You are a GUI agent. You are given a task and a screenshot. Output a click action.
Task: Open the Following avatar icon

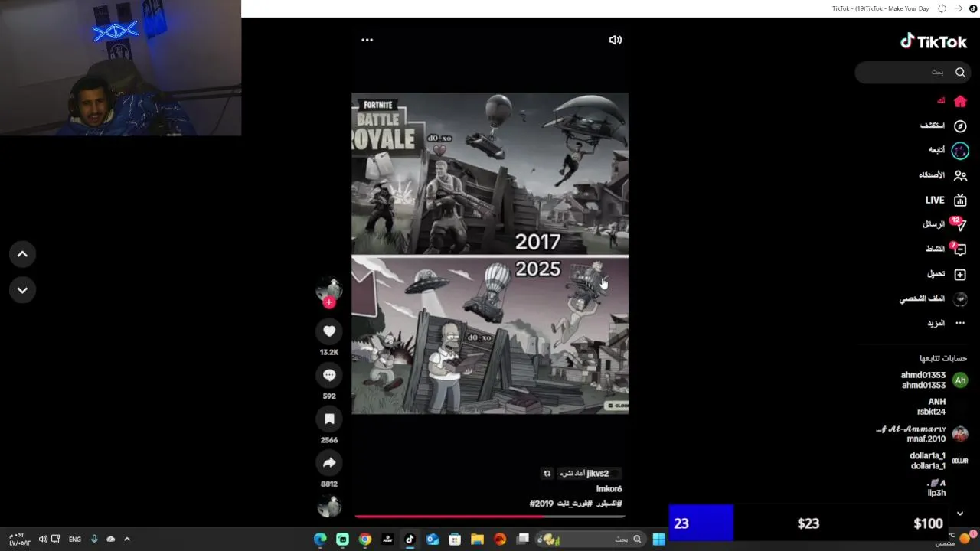[960, 151]
